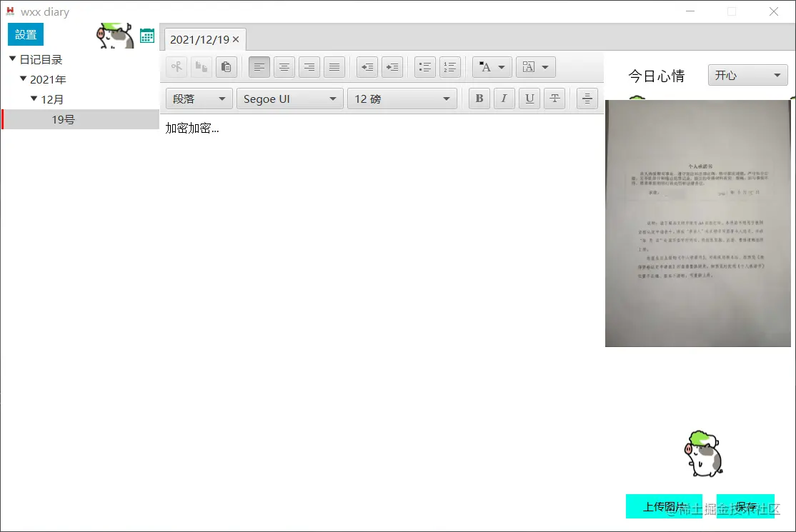
Task: Increase paragraph indent
Action: (x=392, y=67)
